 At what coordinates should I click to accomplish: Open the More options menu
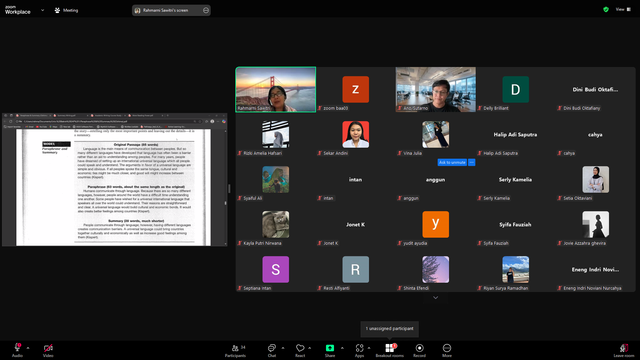click(x=447, y=350)
